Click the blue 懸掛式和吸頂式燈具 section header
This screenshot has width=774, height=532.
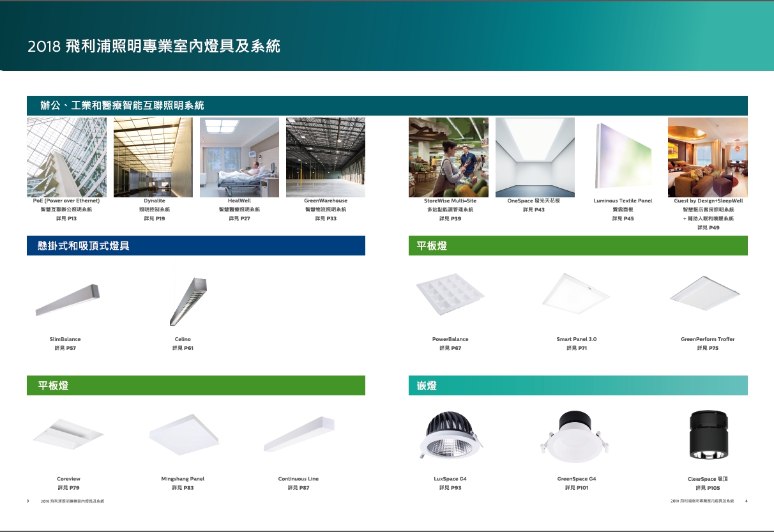click(196, 245)
